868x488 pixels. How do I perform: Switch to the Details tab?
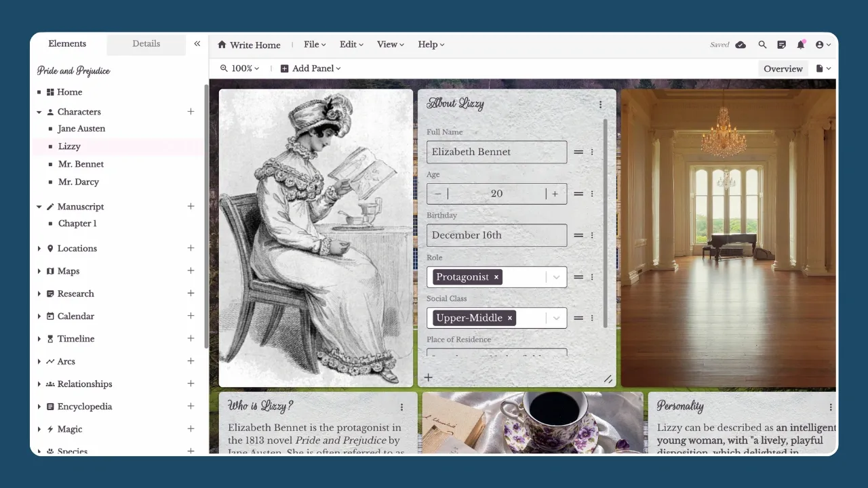click(x=146, y=43)
